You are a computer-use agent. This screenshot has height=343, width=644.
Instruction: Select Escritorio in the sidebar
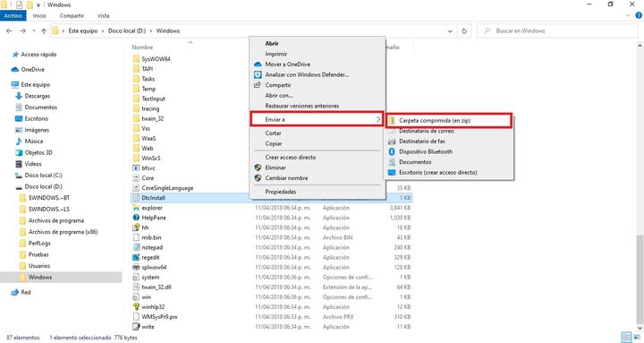coord(36,118)
